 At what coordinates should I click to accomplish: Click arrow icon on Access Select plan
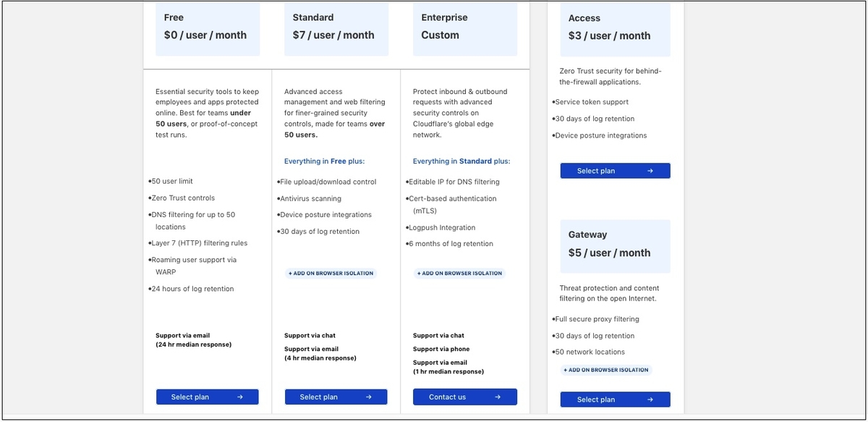point(650,171)
